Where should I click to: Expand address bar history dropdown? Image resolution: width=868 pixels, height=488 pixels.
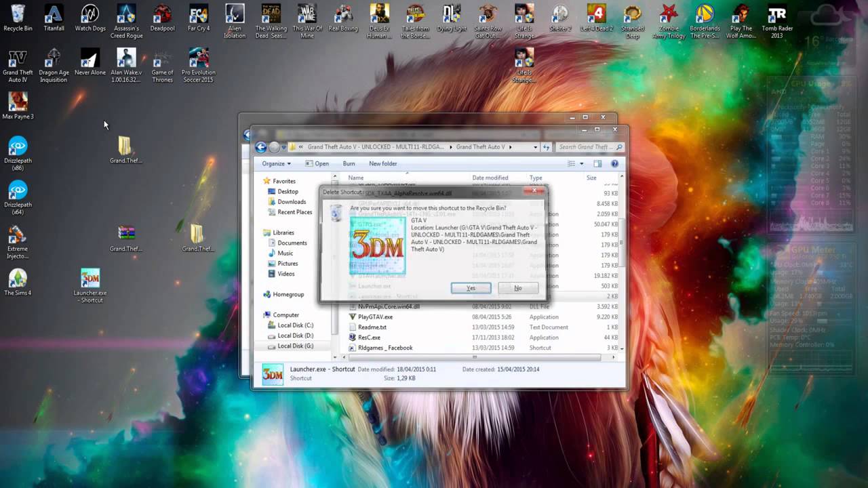click(x=536, y=147)
